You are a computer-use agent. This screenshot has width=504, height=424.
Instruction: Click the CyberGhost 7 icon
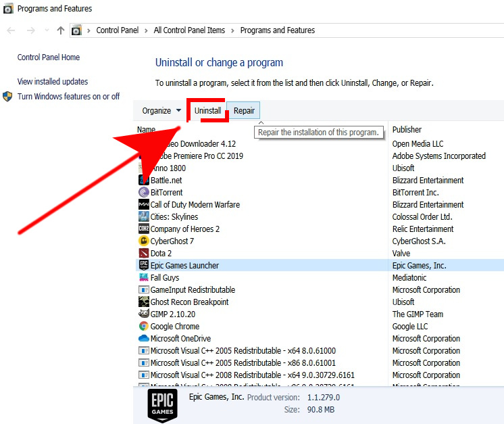[144, 241]
